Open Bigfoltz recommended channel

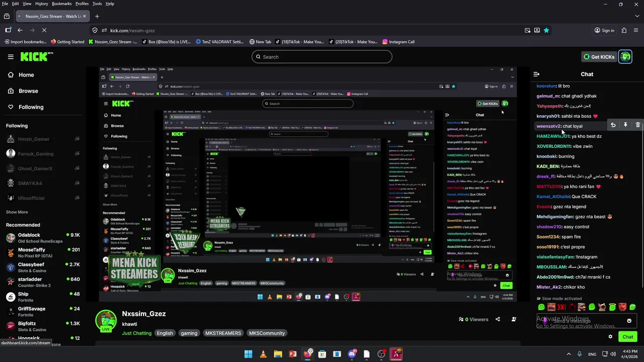tap(43, 326)
